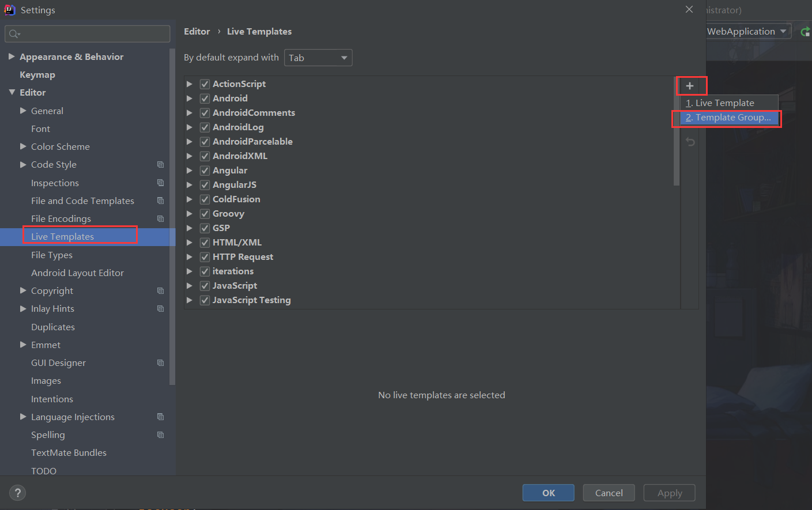Click the Cancel button
Viewport: 812px width, 510px height.
tap(609, 493)
